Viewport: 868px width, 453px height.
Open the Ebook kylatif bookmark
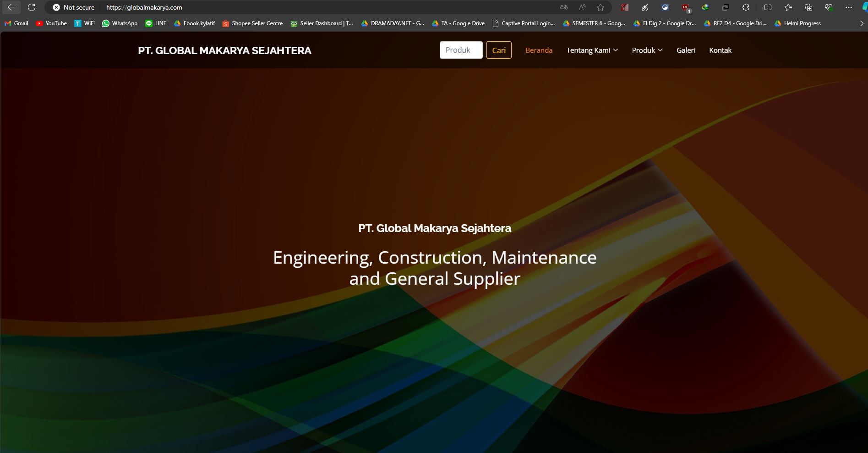pos(194,23)
